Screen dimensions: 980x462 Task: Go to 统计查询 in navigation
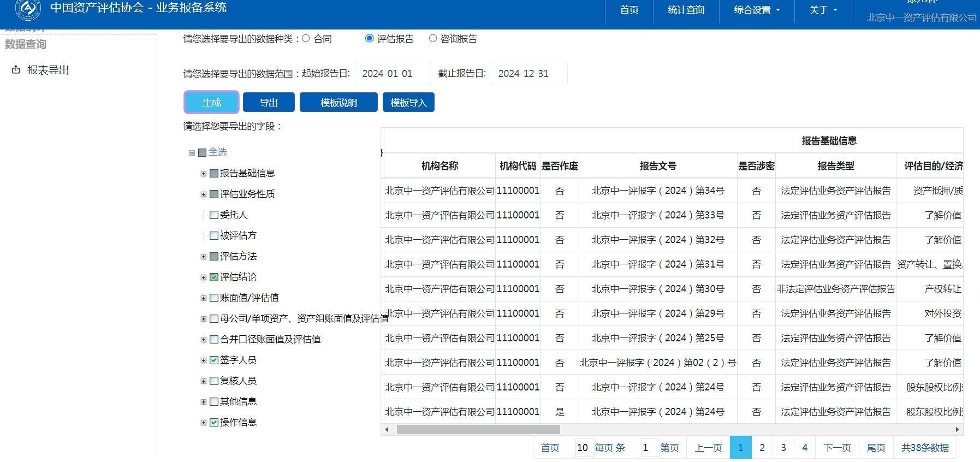pyautogui.click(x=686, y=10)
